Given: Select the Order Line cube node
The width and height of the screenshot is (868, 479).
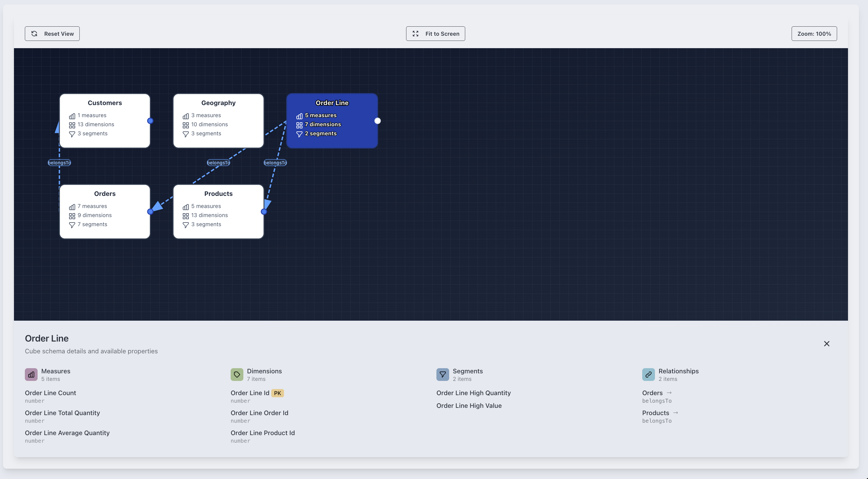Looking at the screenshot, I should (332, 121).
